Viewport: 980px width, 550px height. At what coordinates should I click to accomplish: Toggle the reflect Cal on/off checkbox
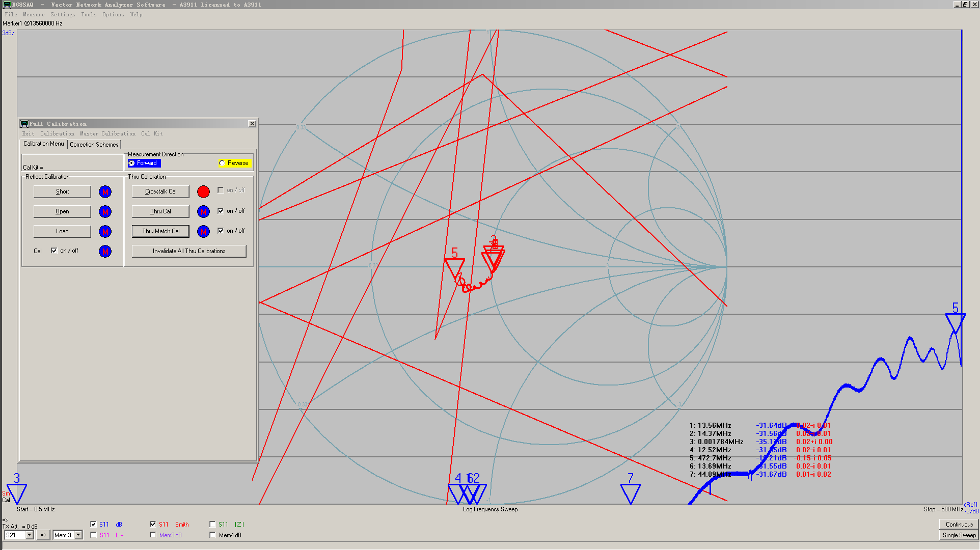click(x=54, y=251)
